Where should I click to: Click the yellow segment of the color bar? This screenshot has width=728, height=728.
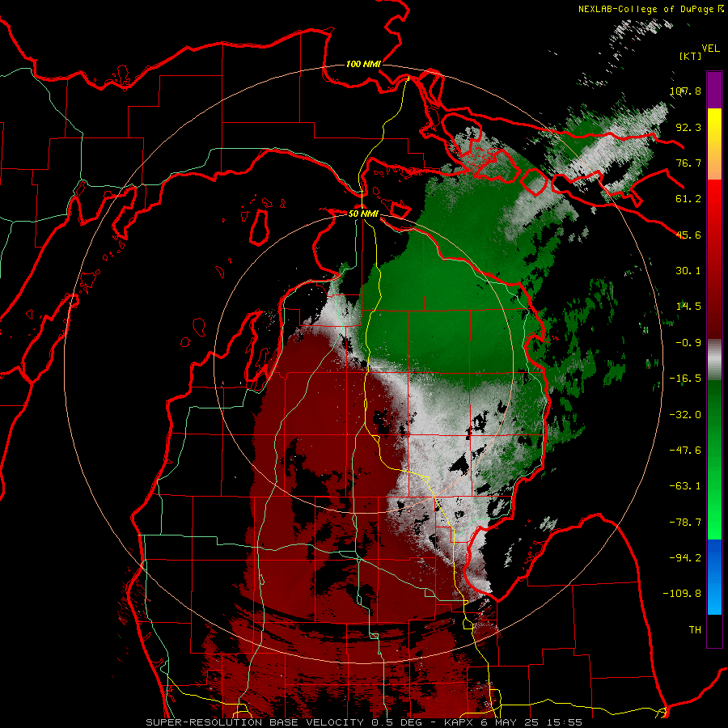pyautogui.click(x=714, y=125)
